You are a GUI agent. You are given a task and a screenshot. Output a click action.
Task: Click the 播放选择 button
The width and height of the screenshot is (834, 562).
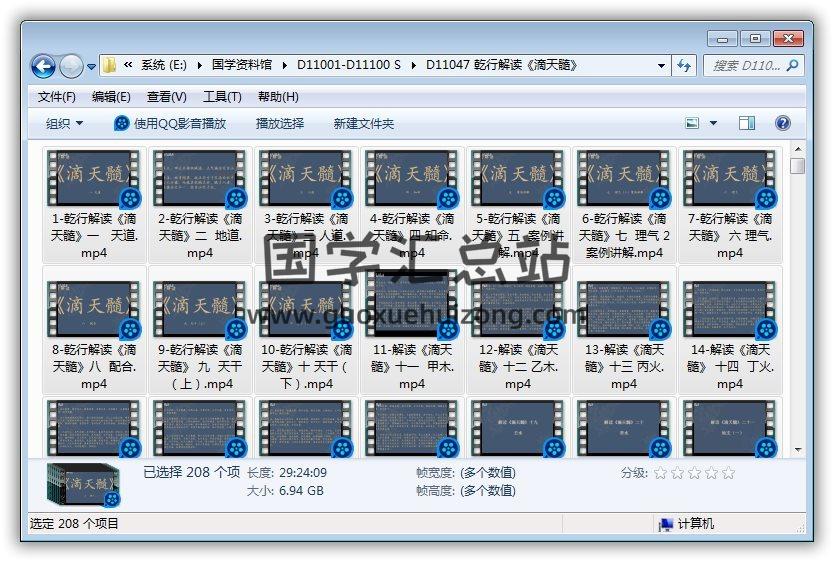[x=280, y=123]
